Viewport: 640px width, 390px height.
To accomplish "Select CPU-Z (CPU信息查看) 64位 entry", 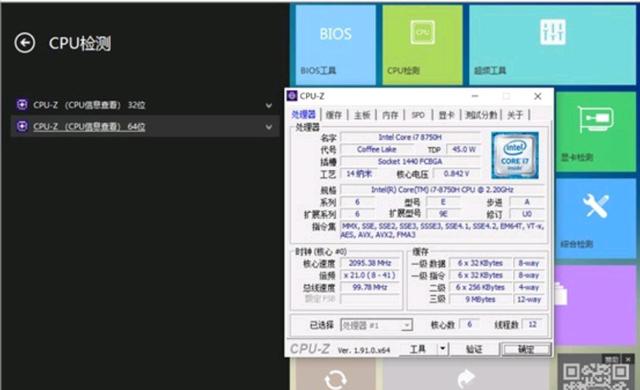I will [x=145, y=126].
